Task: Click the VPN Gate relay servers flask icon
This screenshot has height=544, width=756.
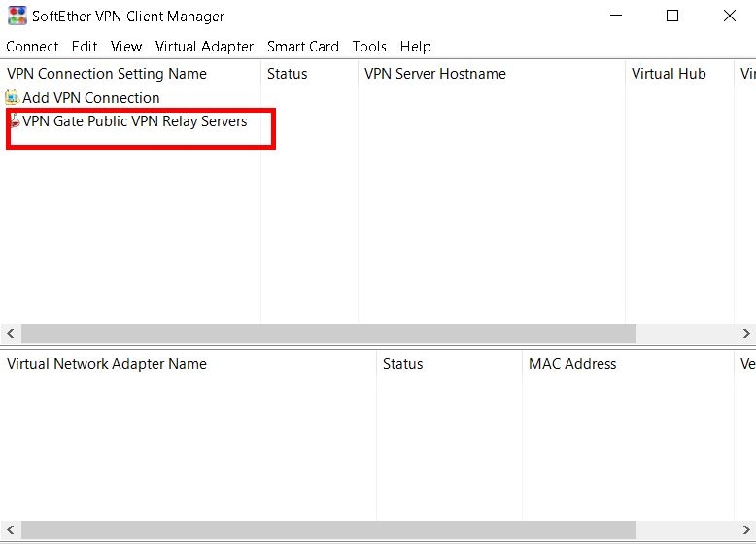Action: (15, 120)
